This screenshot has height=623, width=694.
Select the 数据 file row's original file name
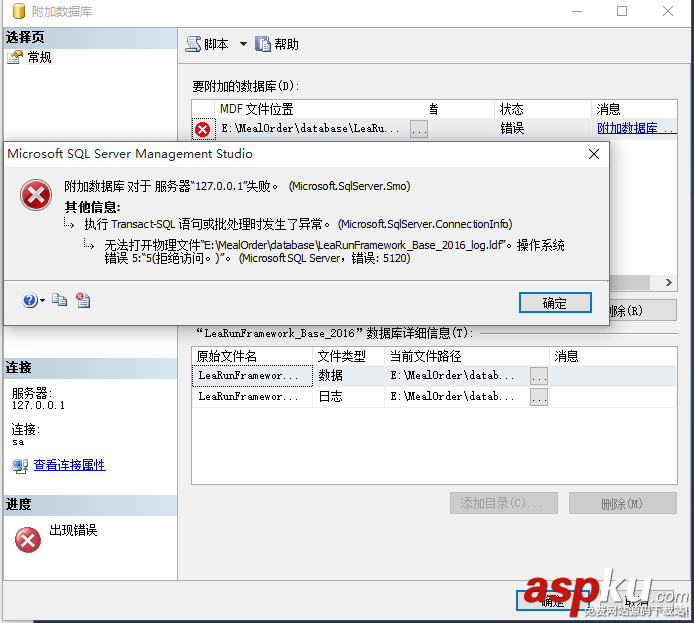[252, 376]
